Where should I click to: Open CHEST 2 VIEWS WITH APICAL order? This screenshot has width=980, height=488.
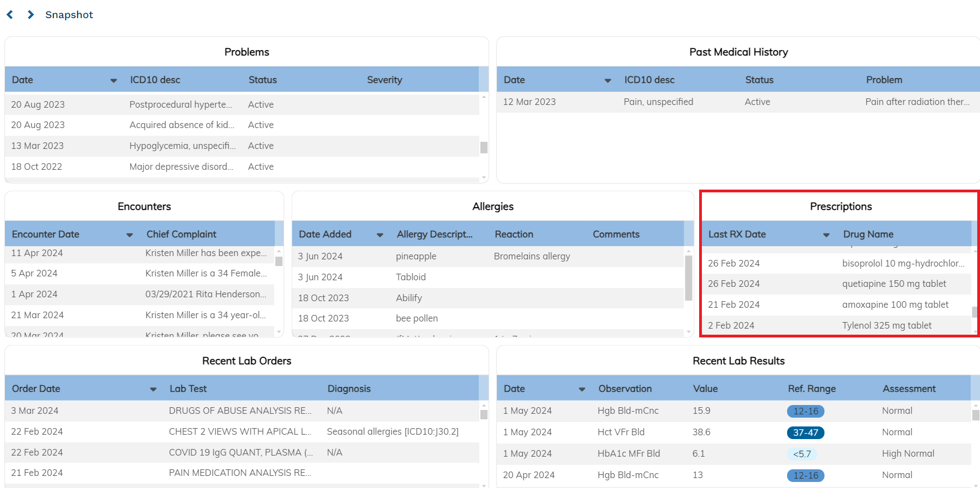[242, 432]
